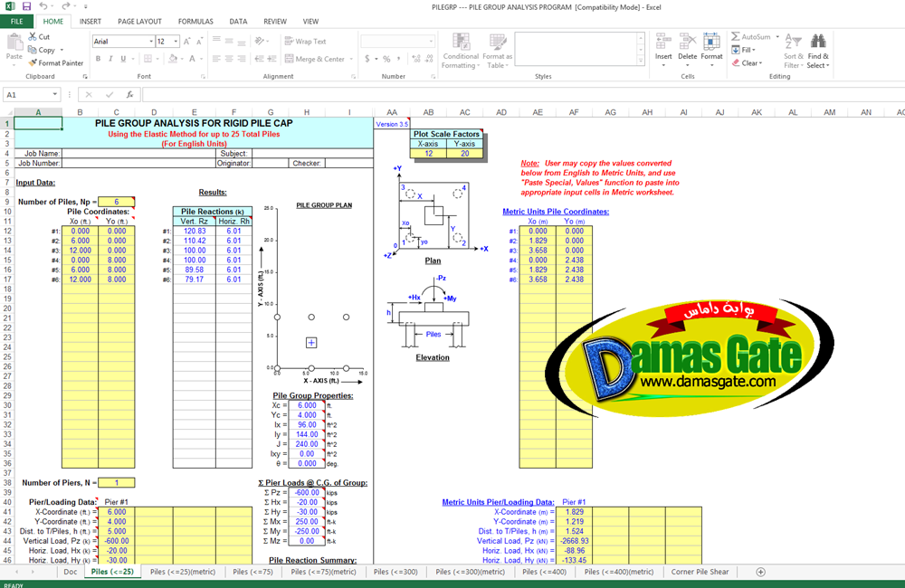Apply font color
Image resolution: width=905 pixels, height=588 pixels.
192,59
